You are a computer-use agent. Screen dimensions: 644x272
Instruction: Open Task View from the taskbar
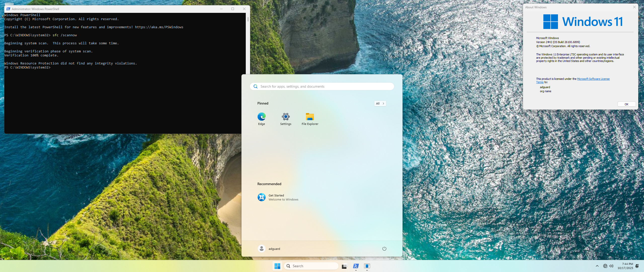(344, 266)
